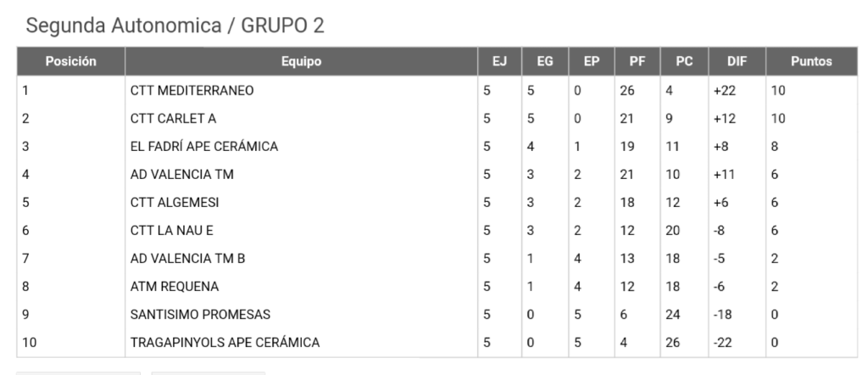Screen dimensions: 868x375
Task: Click the Equipo column header
Action: 301,61
